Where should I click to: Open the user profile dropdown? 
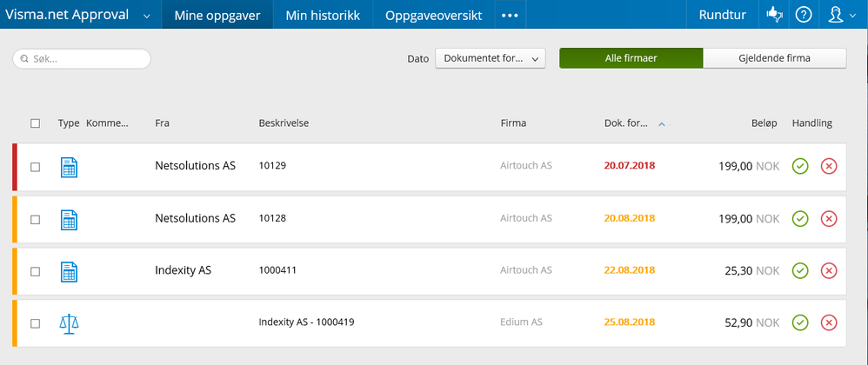(x=841, y=15)
